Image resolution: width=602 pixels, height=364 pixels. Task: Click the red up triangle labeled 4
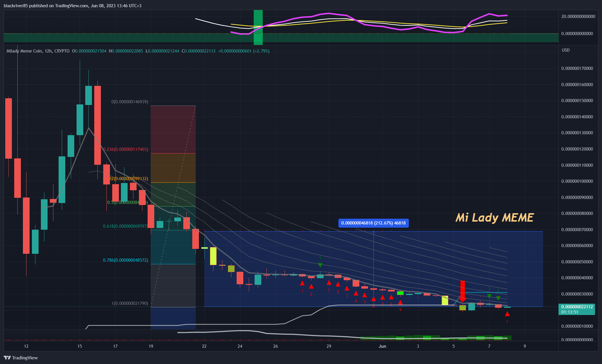(x=356, y=294)
